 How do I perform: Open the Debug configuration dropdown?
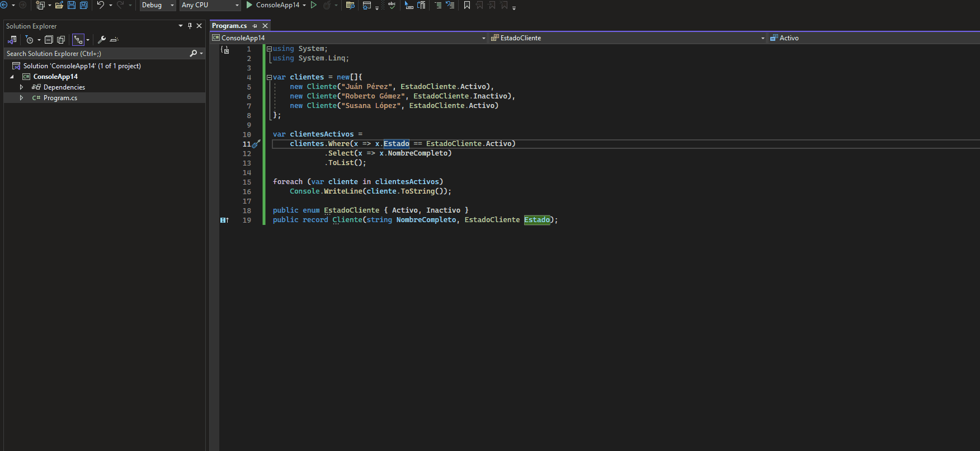coord(158,5)
